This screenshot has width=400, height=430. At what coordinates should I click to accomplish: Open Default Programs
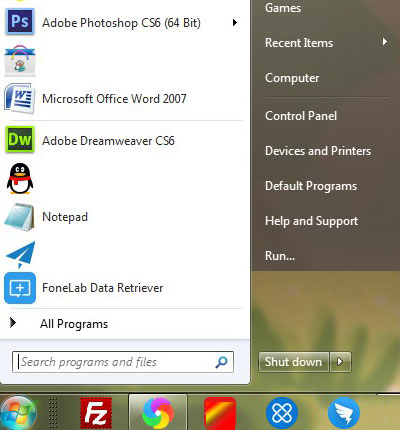(x=311, y=186)
